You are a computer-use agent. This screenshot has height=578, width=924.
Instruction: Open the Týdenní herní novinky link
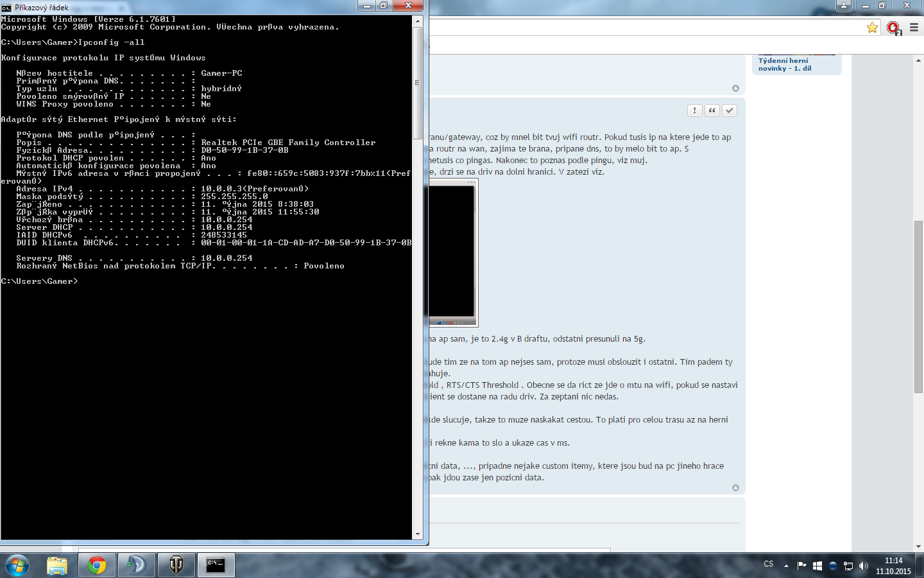click(x=784, y=64)
